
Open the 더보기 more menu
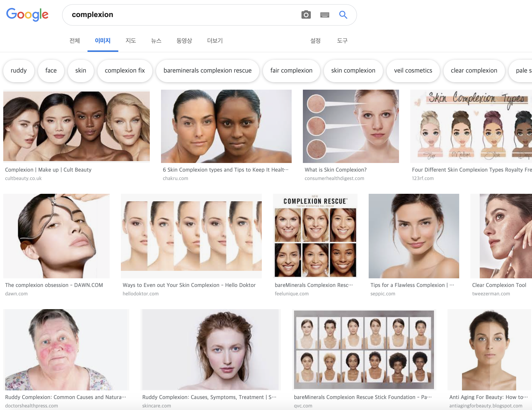(x=215, y=41)
